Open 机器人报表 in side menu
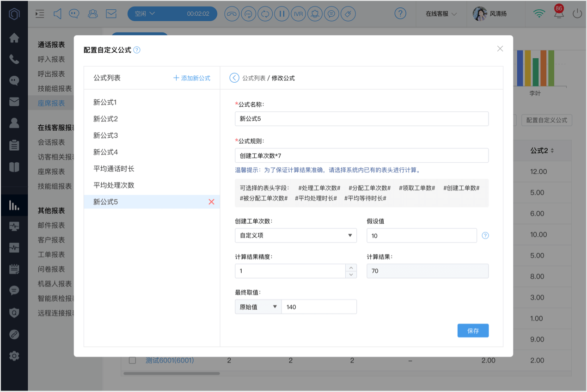The width and height of the screenshot is (587, 392). point(55,284)
